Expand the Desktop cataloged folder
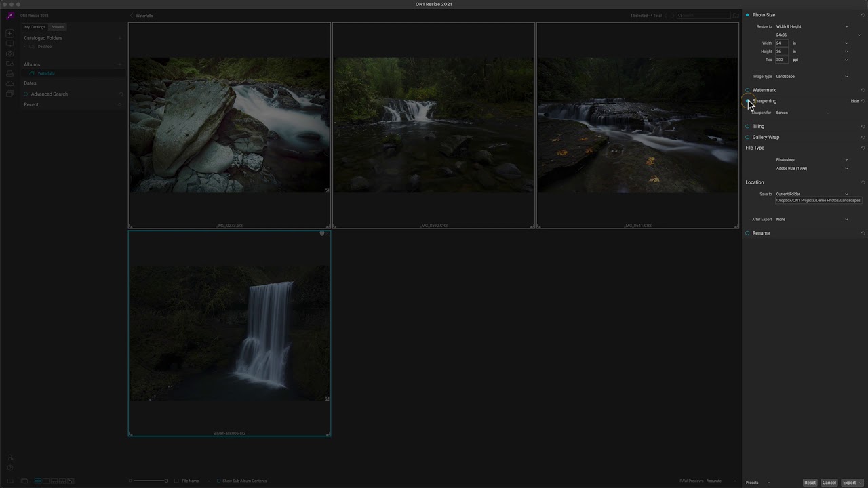Viewport: 868px width, 488px height. pyautogui.click(x=25, y=47)
